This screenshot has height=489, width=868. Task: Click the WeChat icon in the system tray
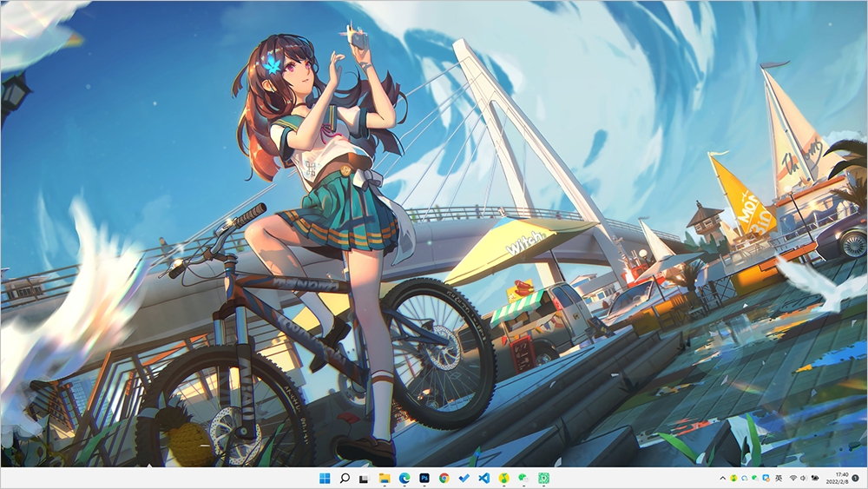[755, 478]
